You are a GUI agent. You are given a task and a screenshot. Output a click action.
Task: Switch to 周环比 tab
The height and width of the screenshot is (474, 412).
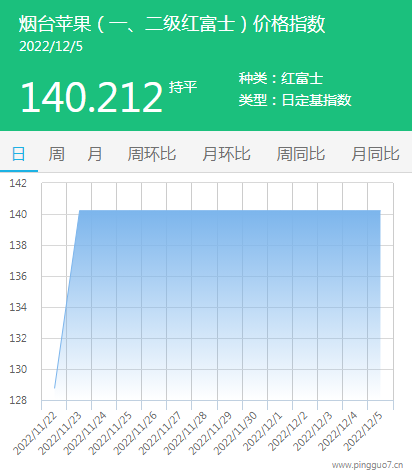pos(152,154)
